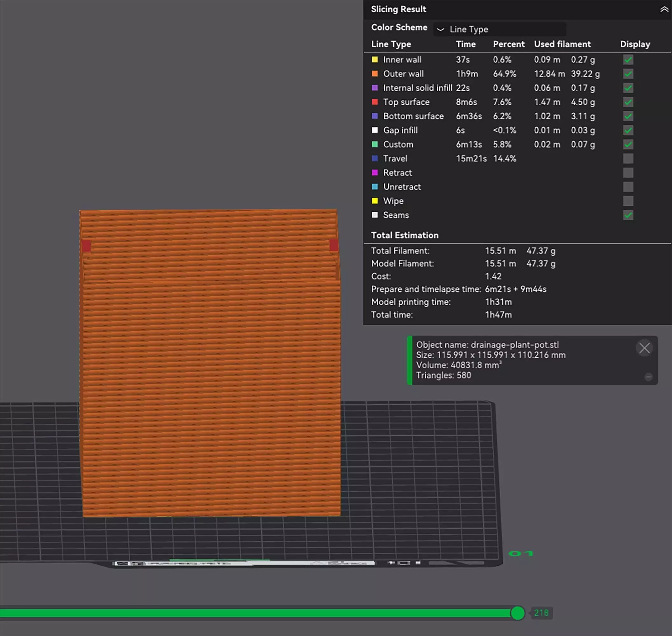Hide Outer wall lines via checkbox
Screen dimensions: 672x636
coord(627,74)
